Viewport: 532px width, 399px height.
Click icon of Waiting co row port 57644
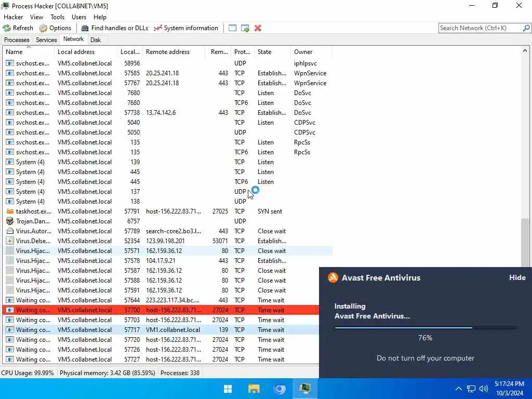point(10,300)
